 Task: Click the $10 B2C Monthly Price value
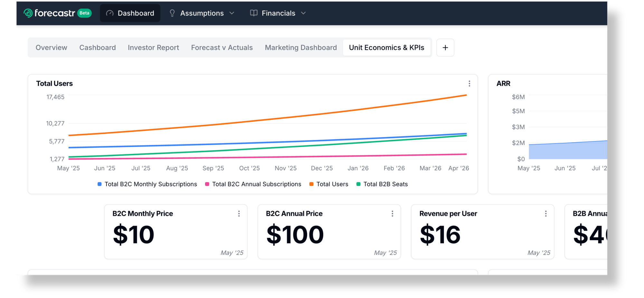coord(134,234)
